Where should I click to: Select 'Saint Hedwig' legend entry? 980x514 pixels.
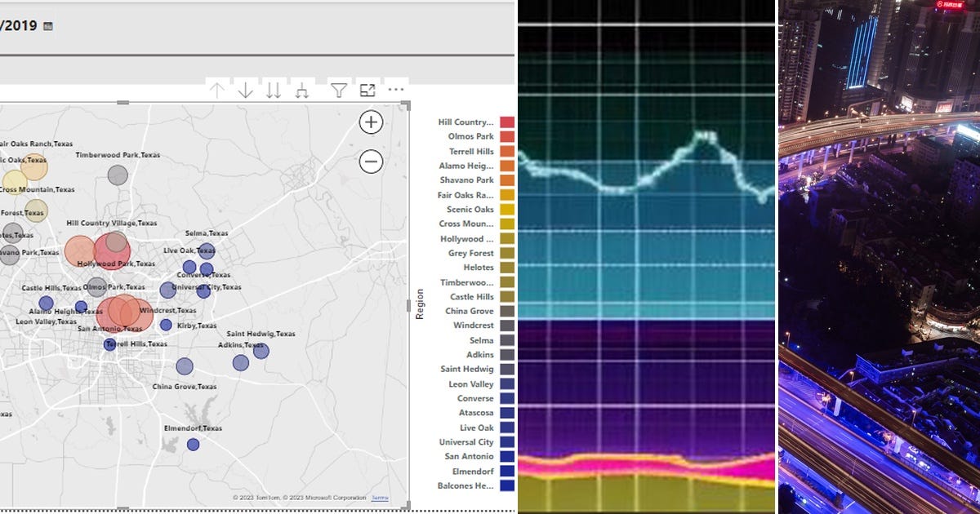point(467,370)
